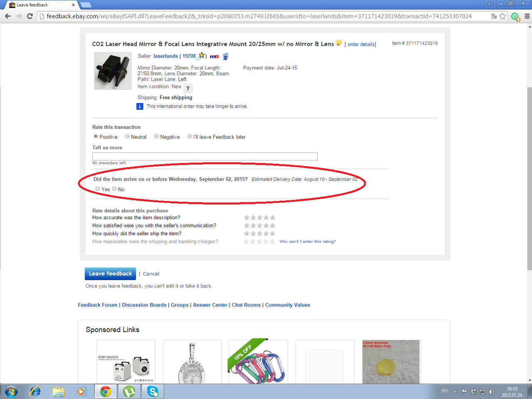
Task: Select the Neutral rating option
Action: pyautogui.click(x=127, y=136)
